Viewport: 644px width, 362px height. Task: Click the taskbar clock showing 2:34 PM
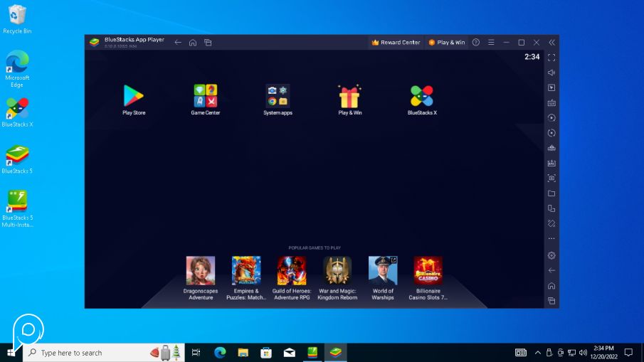[603, 353]
